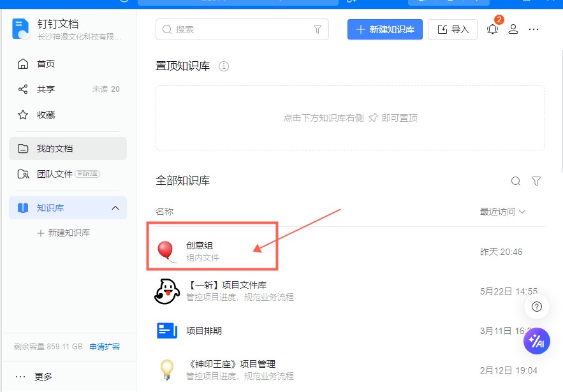
Task: Click the 未读 20 unread count
Action: click(106, 89)
